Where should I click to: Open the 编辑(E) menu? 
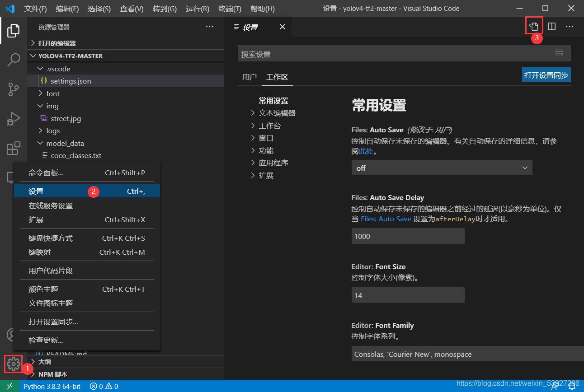pyautogui.click(x=67, y=9)
